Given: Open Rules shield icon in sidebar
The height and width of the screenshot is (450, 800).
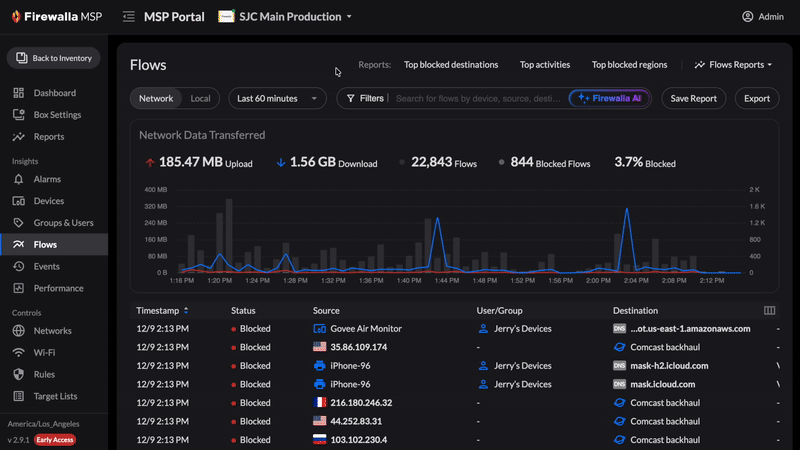Looking at the screenshot, I should click(x=19, y=375).
